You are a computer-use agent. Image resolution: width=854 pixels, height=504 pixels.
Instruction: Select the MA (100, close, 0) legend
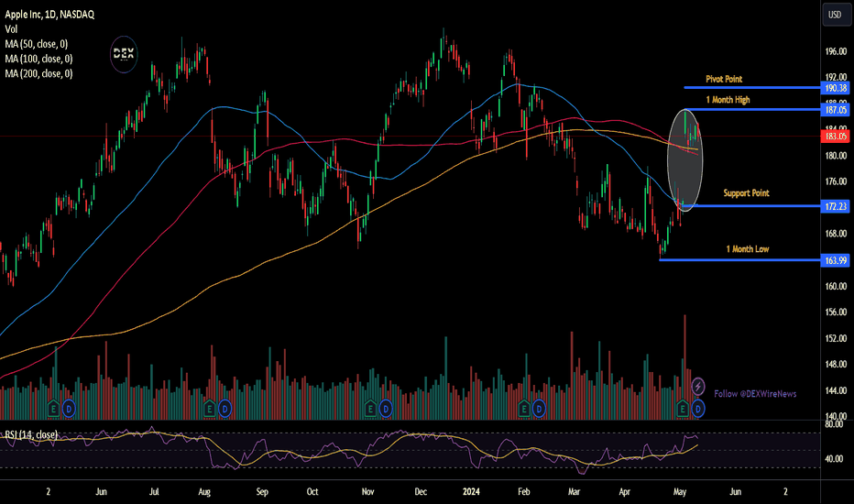click(38, 59)
